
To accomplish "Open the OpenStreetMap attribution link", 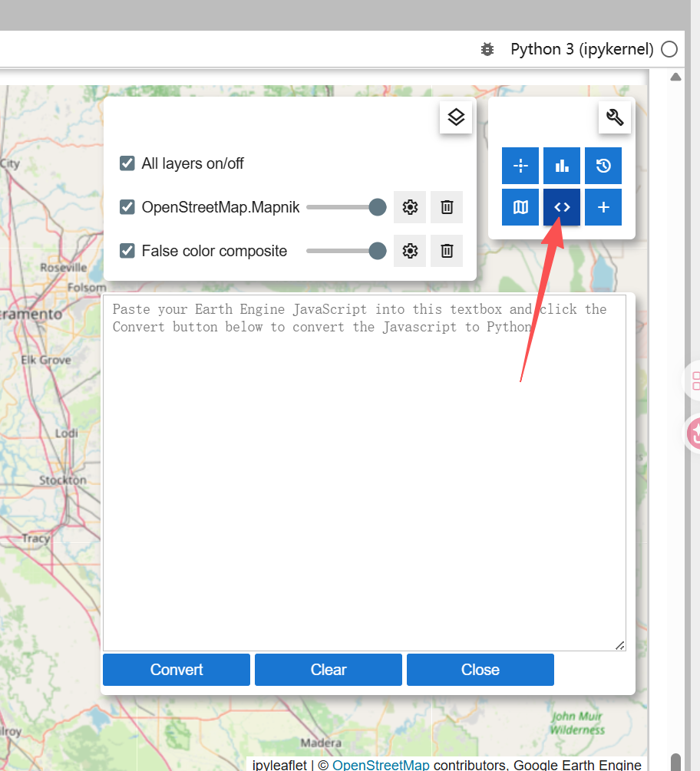I will click(381, 765).
